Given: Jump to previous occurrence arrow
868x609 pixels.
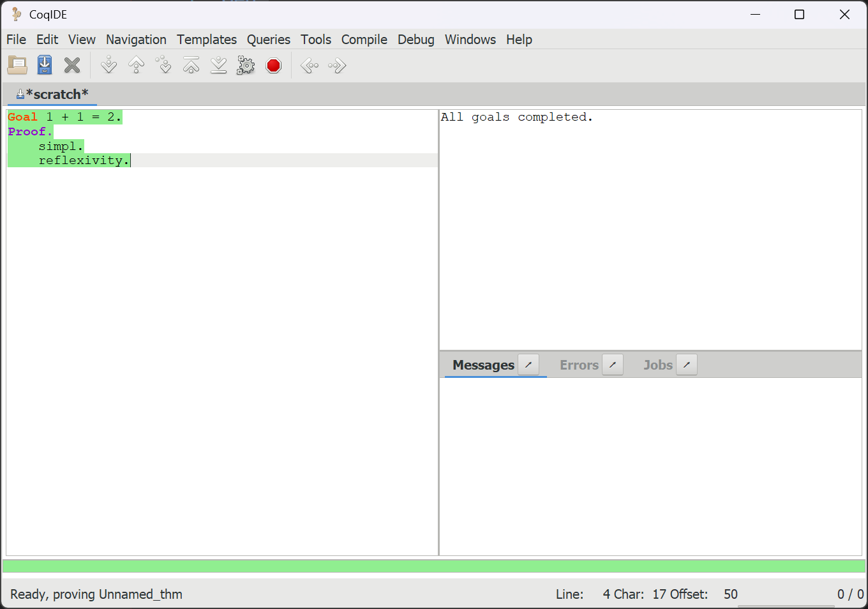Looking at the screenshot, I should pyautogui.click(x=310, y=65).
